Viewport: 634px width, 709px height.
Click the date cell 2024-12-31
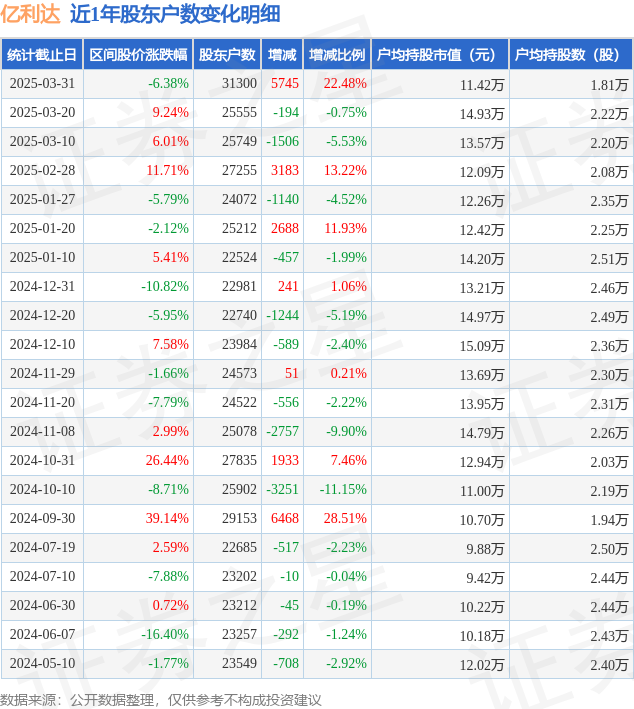[42, 286]
